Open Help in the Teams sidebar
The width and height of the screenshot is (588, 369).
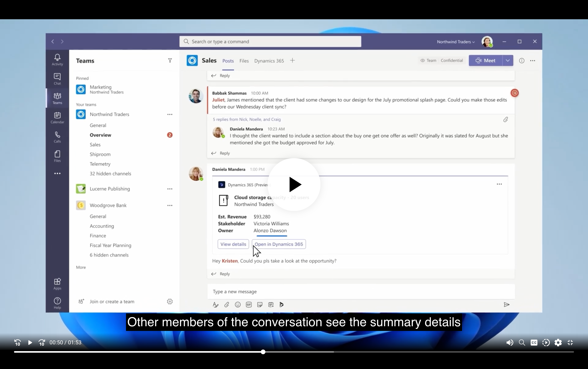pos(57,303)
